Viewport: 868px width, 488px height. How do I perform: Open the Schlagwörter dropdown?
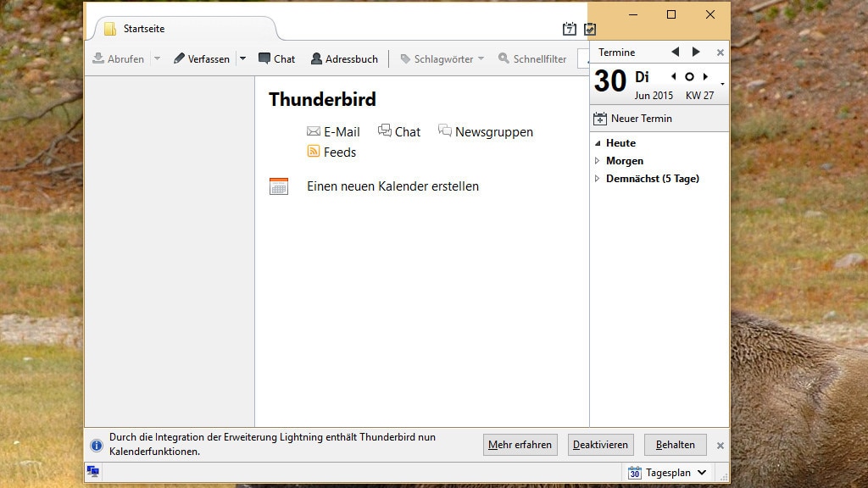point(442,58)
